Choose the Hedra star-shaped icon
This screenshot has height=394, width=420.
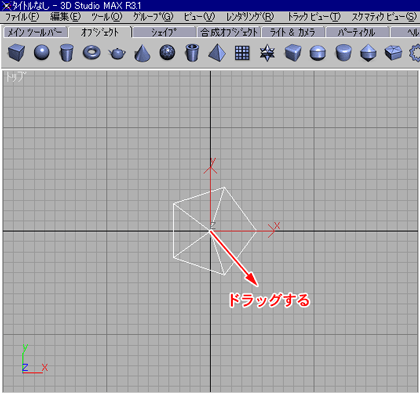267,53
